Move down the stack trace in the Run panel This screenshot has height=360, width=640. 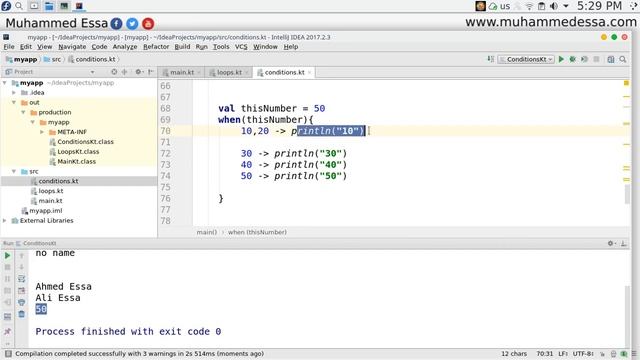click(22, 267)
